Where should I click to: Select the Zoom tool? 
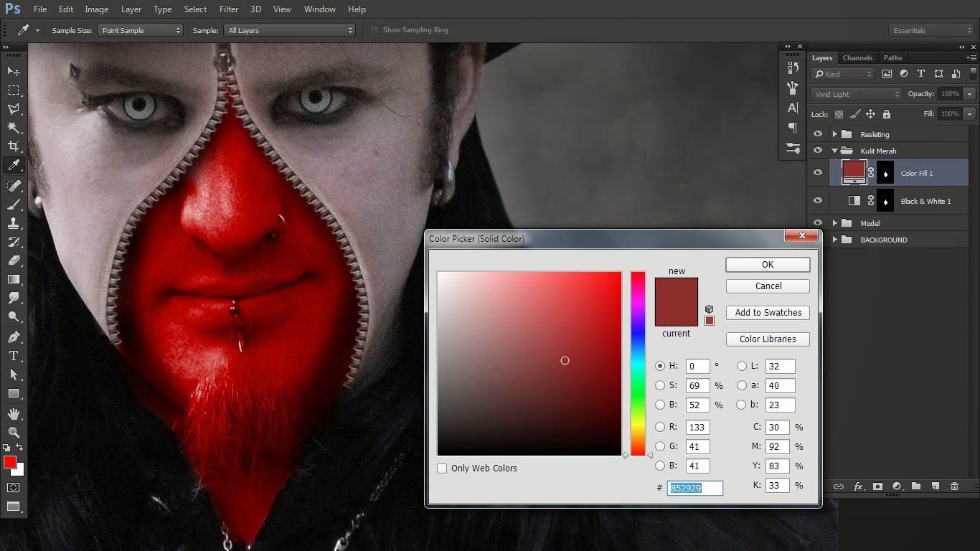click(14, 433)
